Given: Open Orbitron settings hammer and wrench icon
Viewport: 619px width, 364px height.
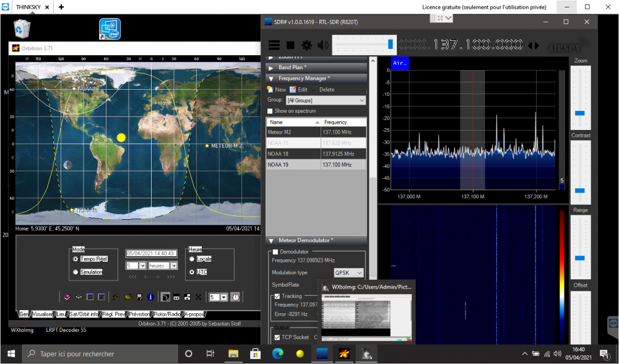Looking at the screenshot, I should [x=116, y=297].
